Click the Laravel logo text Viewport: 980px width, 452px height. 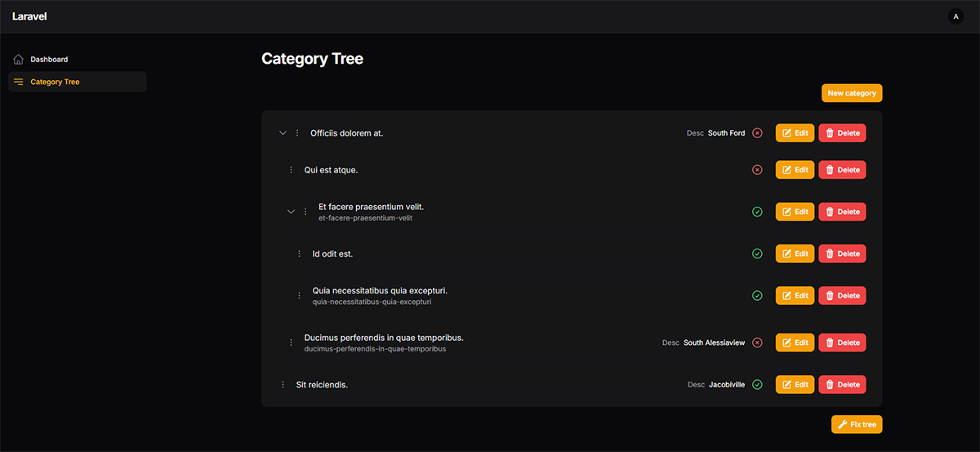[29, 16]
